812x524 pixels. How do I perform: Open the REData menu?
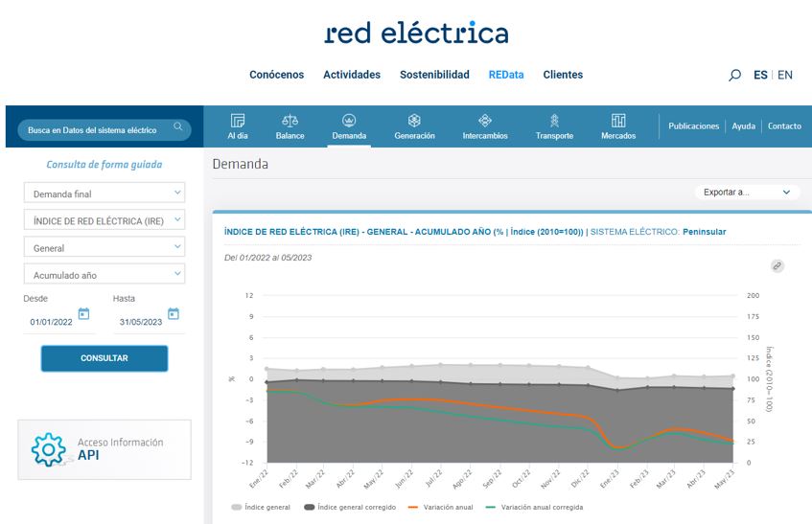click(x=506, y=75)
